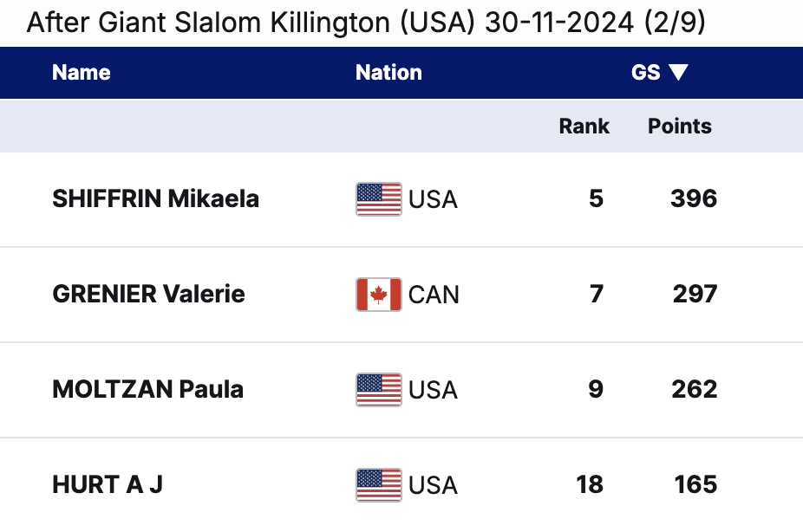Click the USA flag beside MOLTZAN Paula
The height and width of the screenshot is (532, 803).
378,390
